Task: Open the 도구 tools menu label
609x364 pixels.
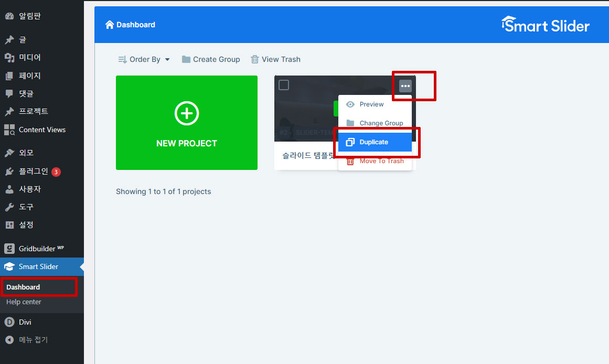Action: [26, 207]
